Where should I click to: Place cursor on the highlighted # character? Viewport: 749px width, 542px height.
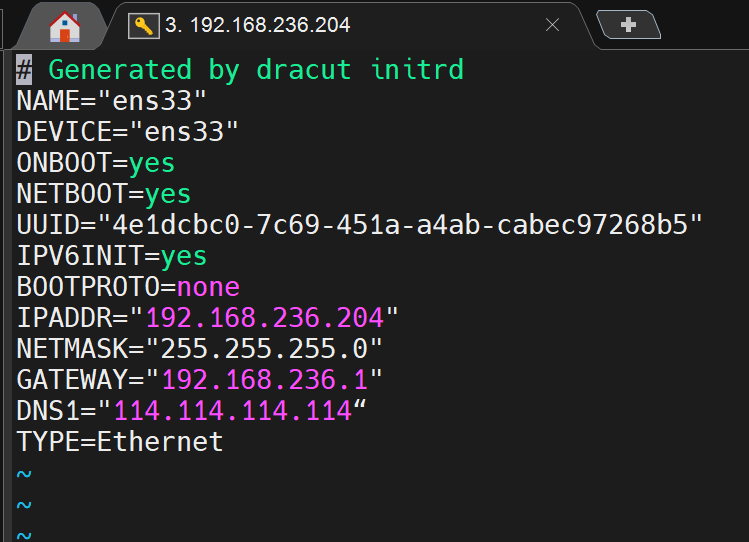point(24,70)
